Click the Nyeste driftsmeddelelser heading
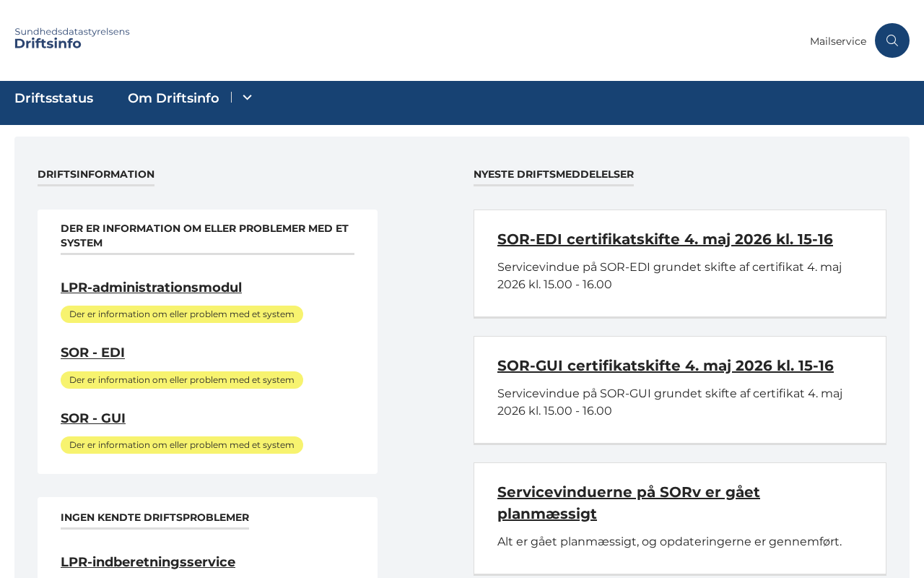This screenshot has height=578, width=924. coord(554,174)
